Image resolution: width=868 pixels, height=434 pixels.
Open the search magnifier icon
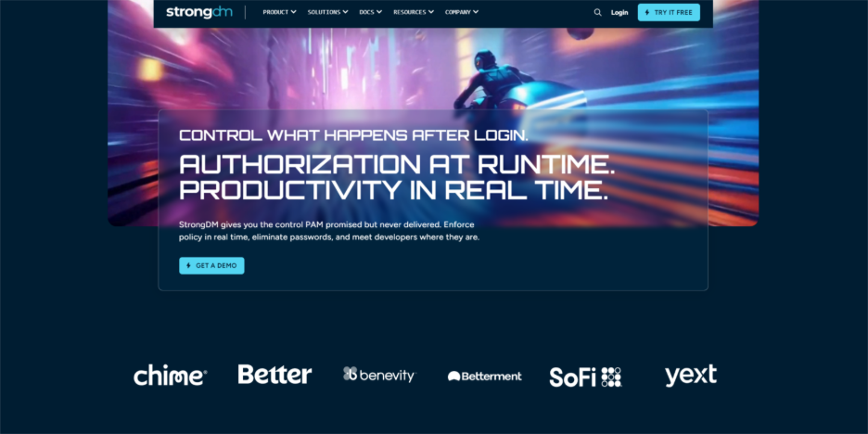[x=597, y=12]
